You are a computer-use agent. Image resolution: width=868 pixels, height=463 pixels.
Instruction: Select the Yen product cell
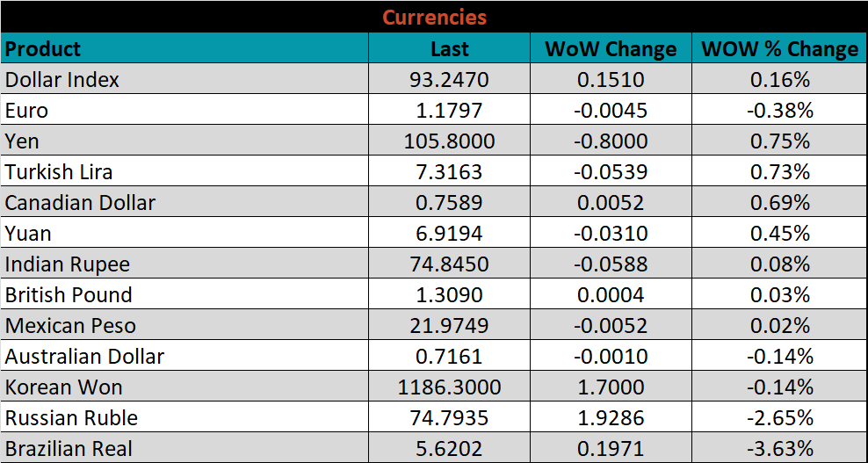(23, 141)
